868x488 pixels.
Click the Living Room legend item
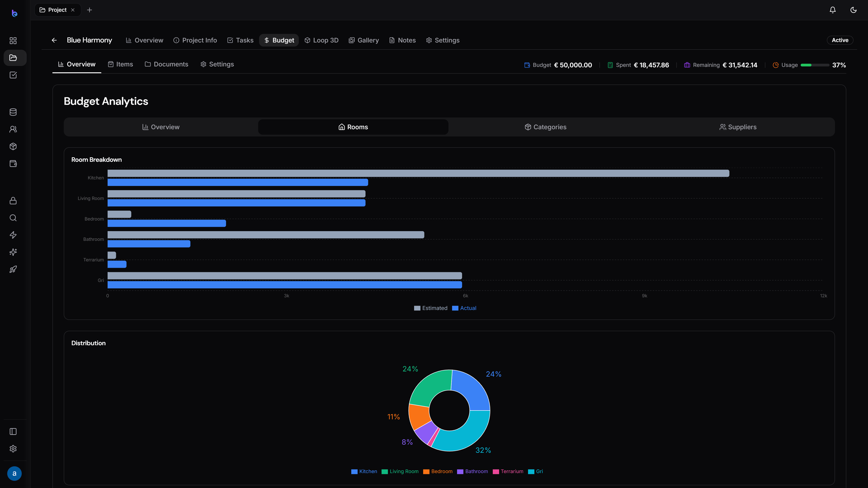(x=400, y=471)
